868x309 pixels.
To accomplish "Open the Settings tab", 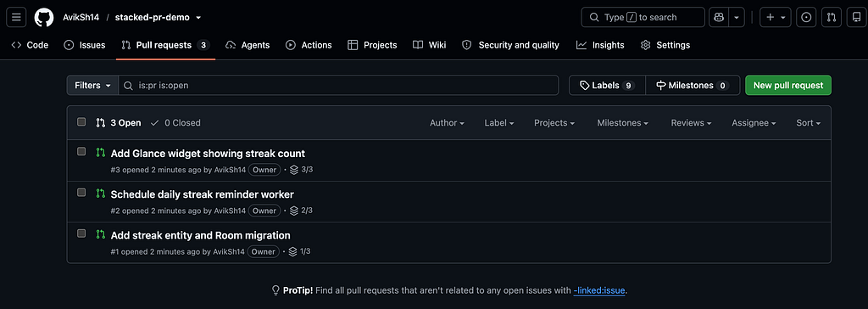I will 665,45.
